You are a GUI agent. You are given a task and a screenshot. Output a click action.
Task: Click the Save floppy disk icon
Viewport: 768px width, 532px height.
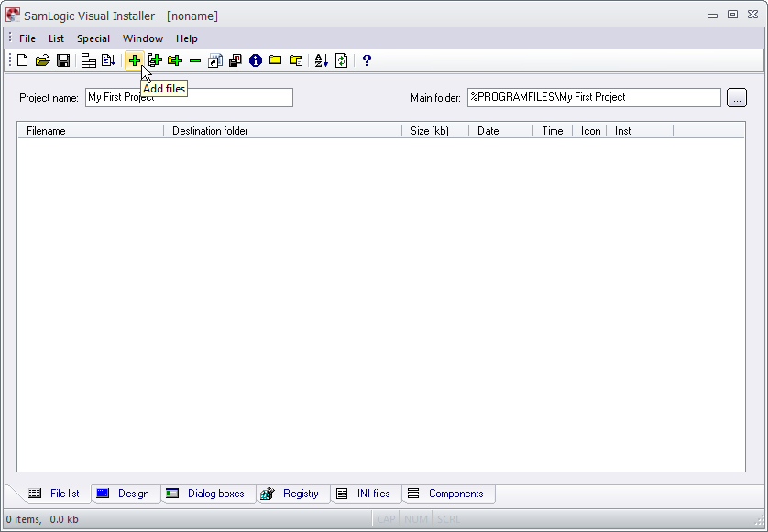pyautogui.click(x=63, y=60)
